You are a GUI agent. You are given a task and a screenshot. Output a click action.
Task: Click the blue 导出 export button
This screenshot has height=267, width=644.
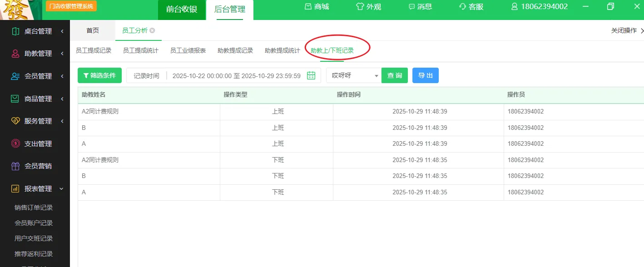425,75
